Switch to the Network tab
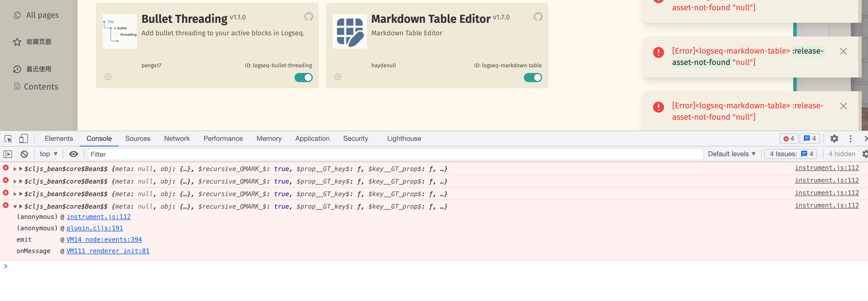 (x=177, y=138)
